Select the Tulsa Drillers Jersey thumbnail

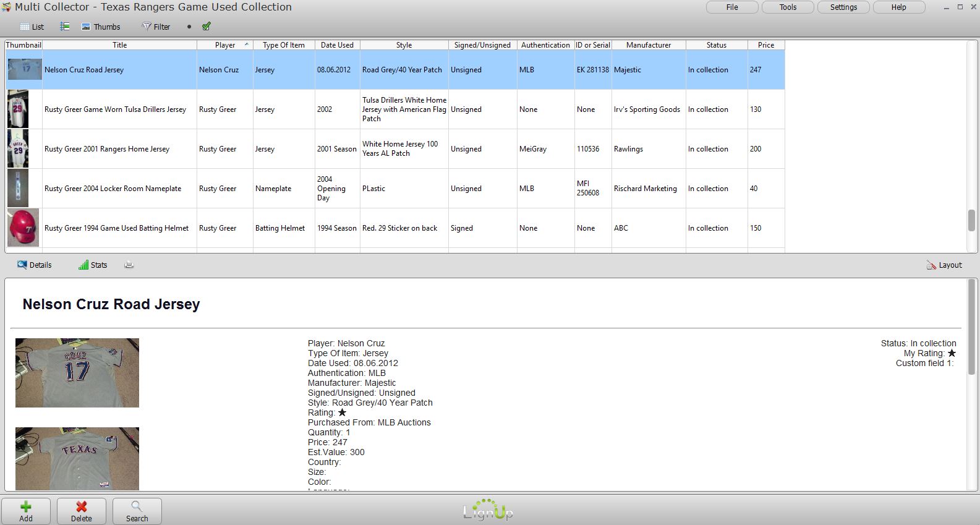[18, 109]
